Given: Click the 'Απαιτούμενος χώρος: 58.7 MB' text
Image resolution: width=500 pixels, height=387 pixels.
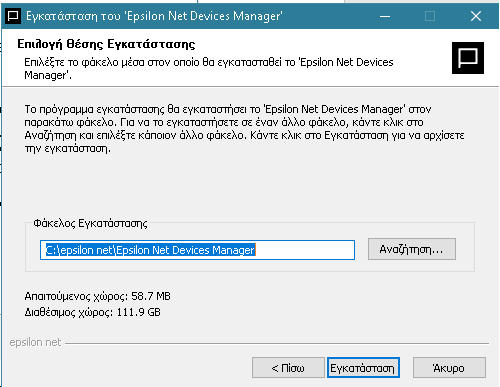Looking at the screenshot, I should coord(97,296).
